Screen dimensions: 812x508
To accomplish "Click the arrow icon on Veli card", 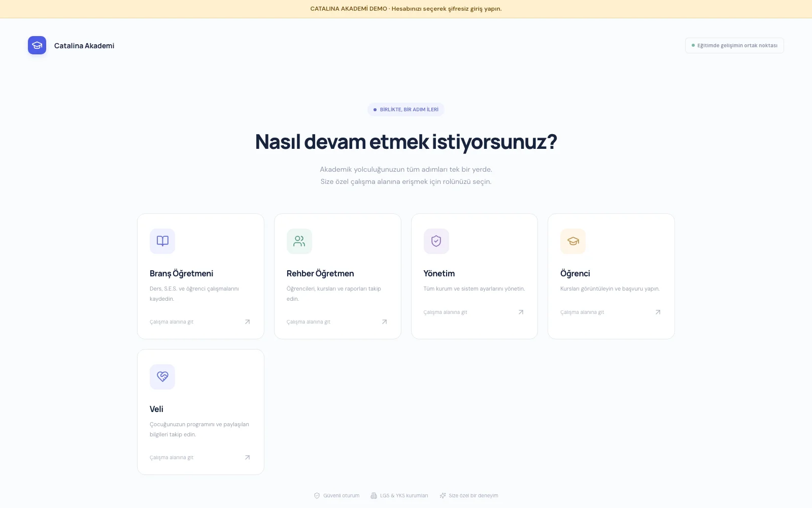I will coord(248,457).
